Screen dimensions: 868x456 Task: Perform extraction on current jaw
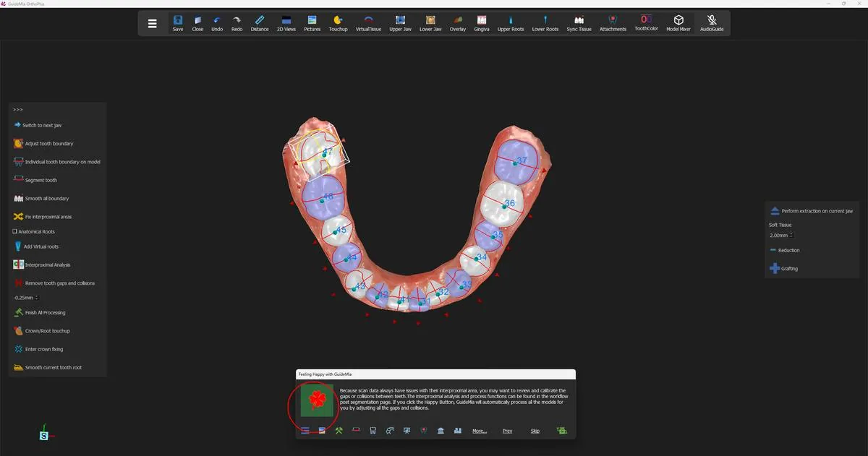coord(811,211)
